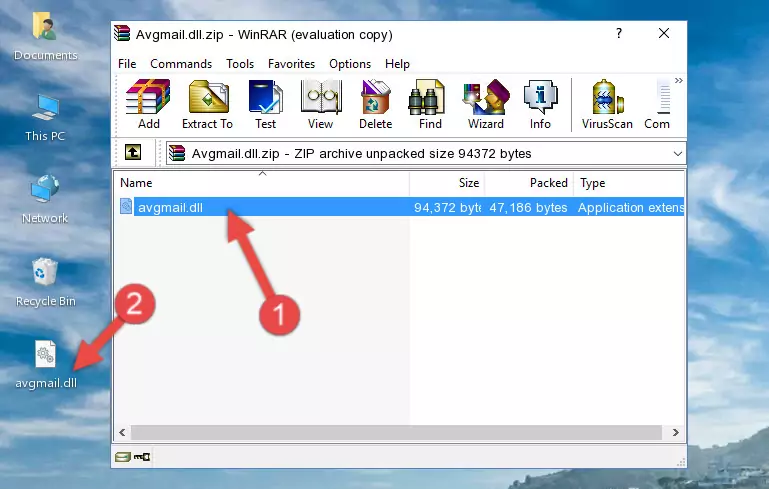The height and width of the screenshot is (489, 769).
Task: Click the password key icon in status bar
Action: coord(142,457)
